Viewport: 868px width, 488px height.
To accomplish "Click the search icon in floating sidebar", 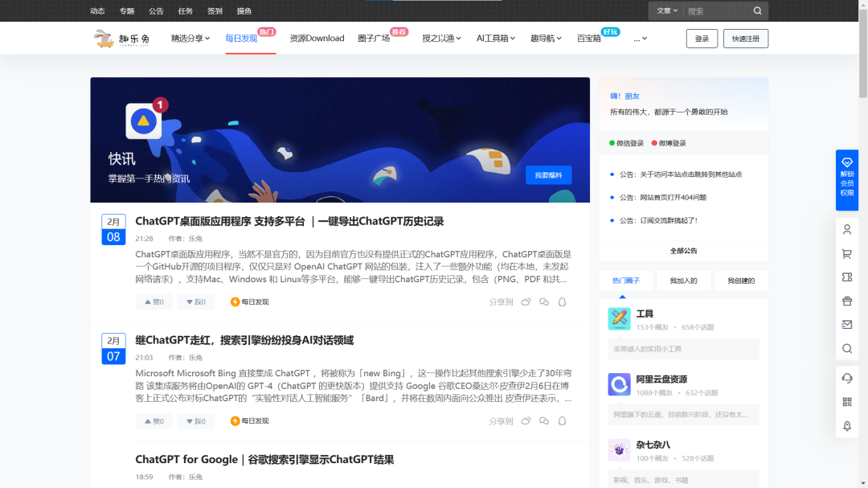I will 847,348.
